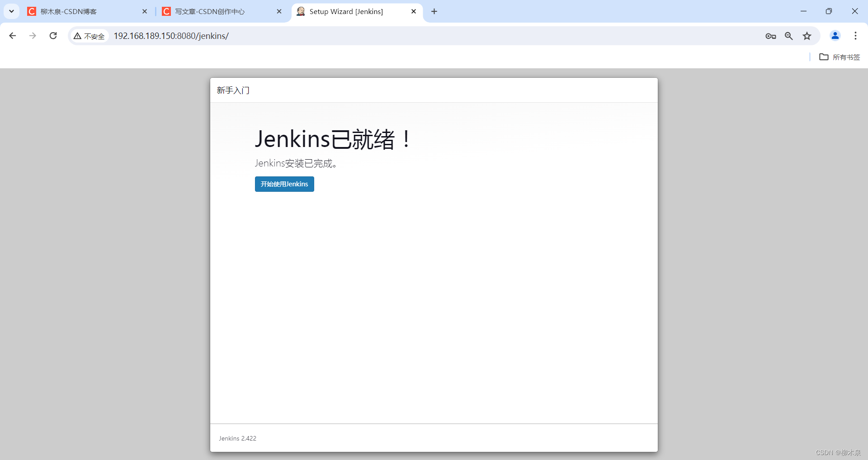Open the page zoom magnifier icon
Screen dimensions: 868x460
point(789,36)
